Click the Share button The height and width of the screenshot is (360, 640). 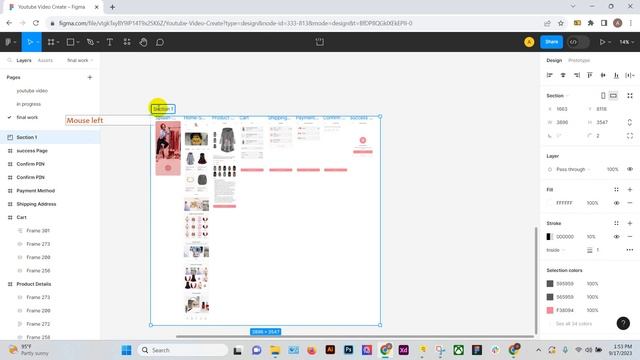551,42
